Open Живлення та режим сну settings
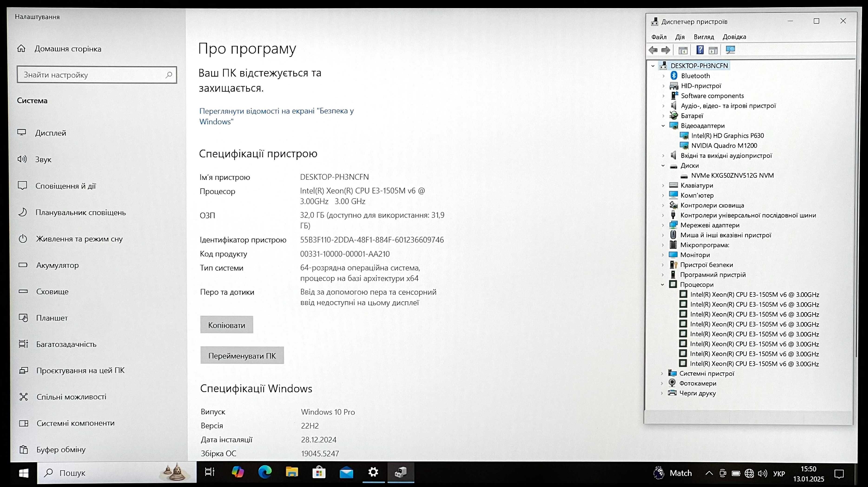The height and width of the screenshot is (487, 868). (70, 239)
